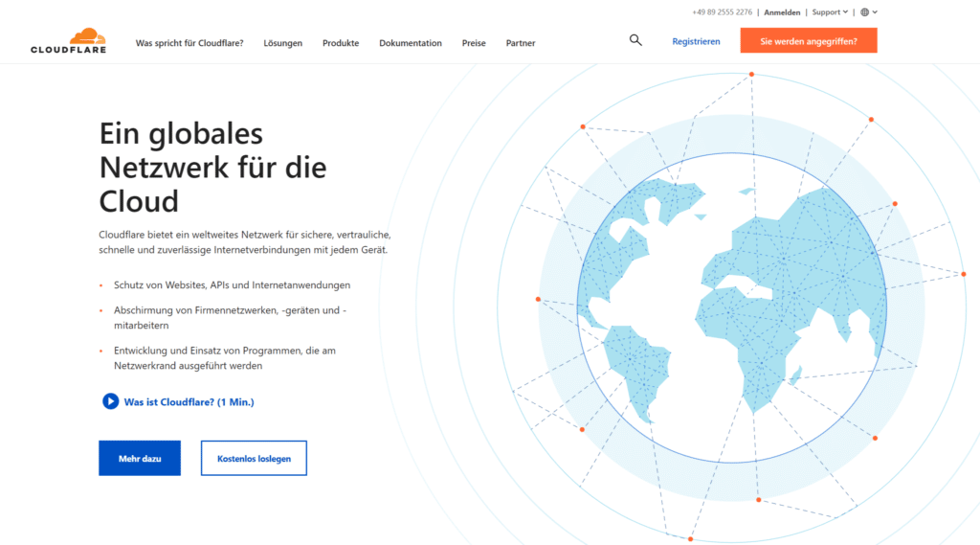This screenshot has width=980, height=545.
Task: Play the Was ist Cloudflare video icon
Action: [x=111, y=401]
